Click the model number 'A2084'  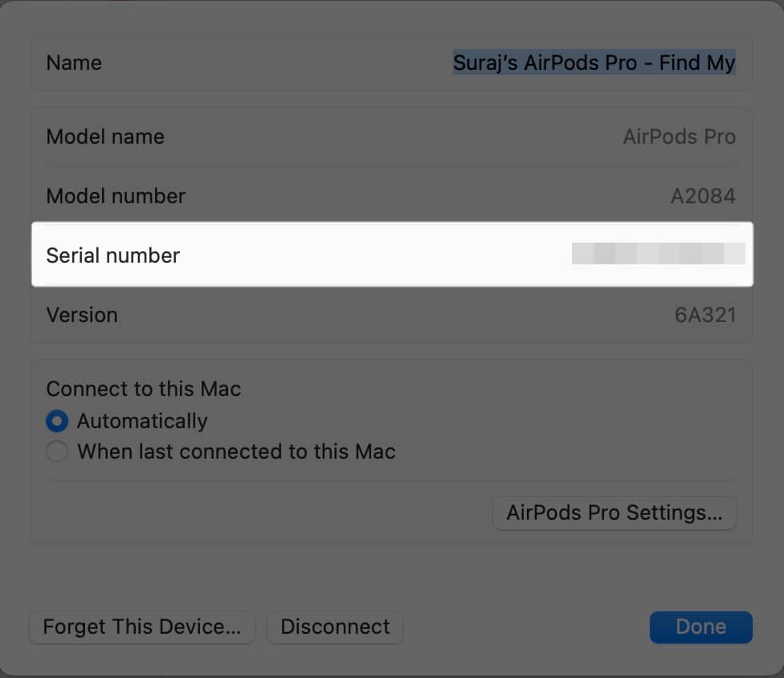[703, 196]
